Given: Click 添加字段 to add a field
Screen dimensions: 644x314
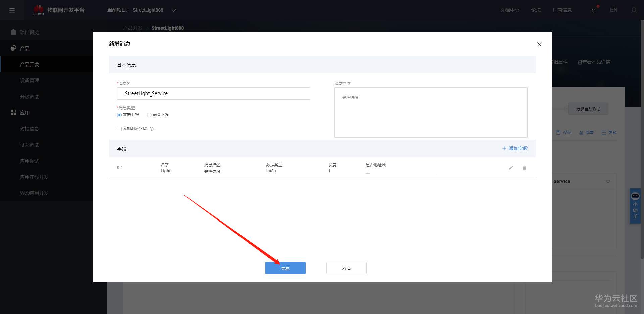Looking at the screenshot, I should pos(515,148).
